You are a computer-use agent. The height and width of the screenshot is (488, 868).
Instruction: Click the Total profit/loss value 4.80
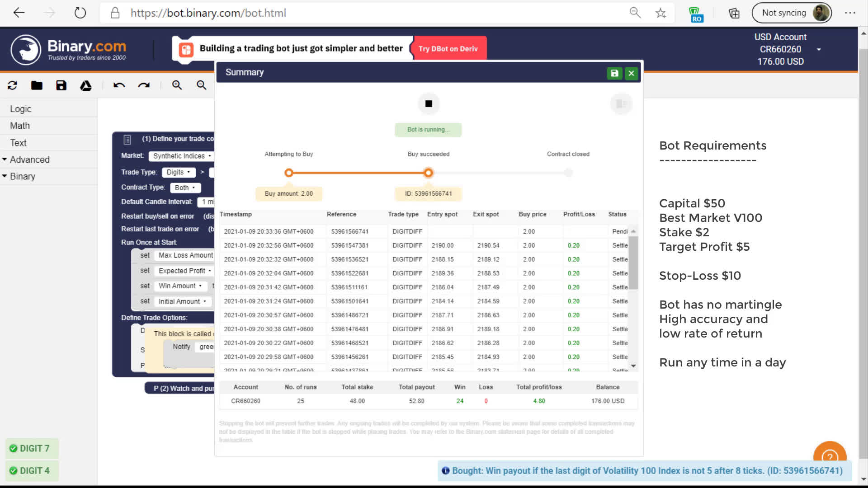click(x=539, y=401)
